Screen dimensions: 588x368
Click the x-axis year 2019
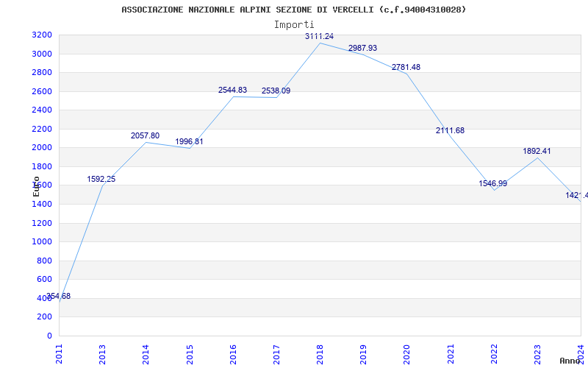[x=363, y=354]
